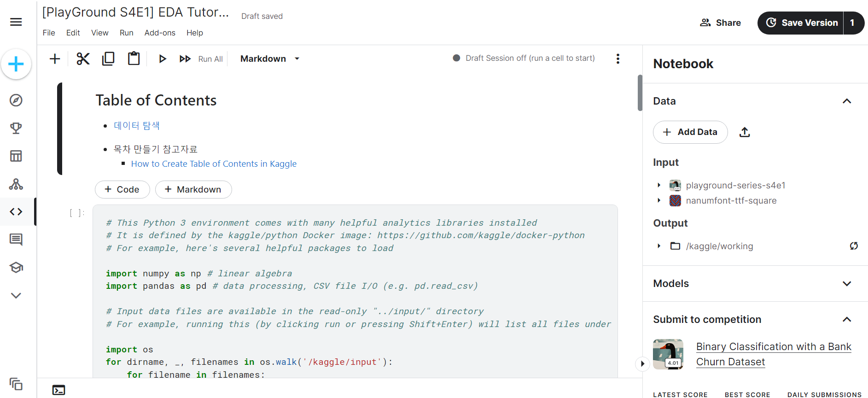Viewport: 868px width, 398px height.
Task: Open the Datasets table icon in the sidebar
Action: pos(16,156)
